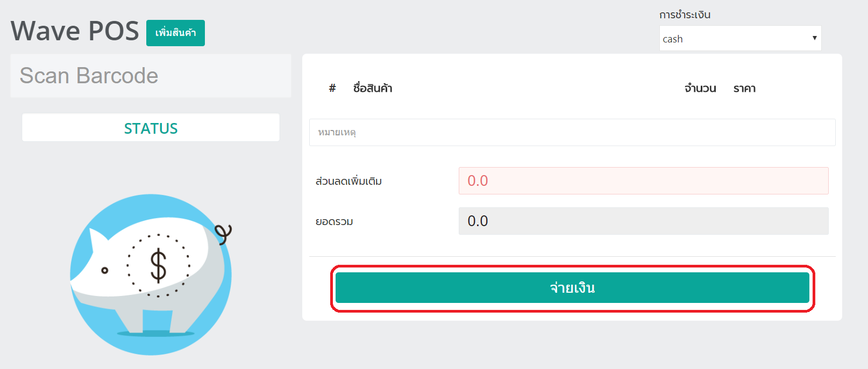Click the ราคา price column header
This screenshot has height=369, width=868.
745,88
